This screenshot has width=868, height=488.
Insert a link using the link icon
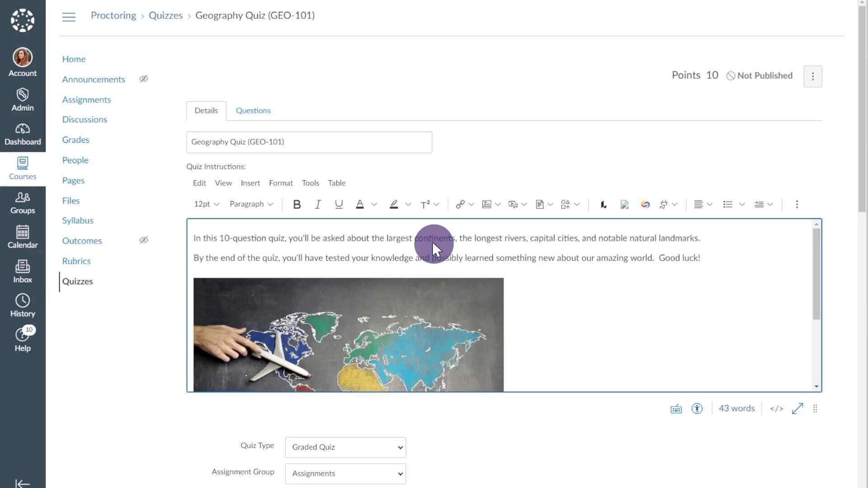coord(461,204)
